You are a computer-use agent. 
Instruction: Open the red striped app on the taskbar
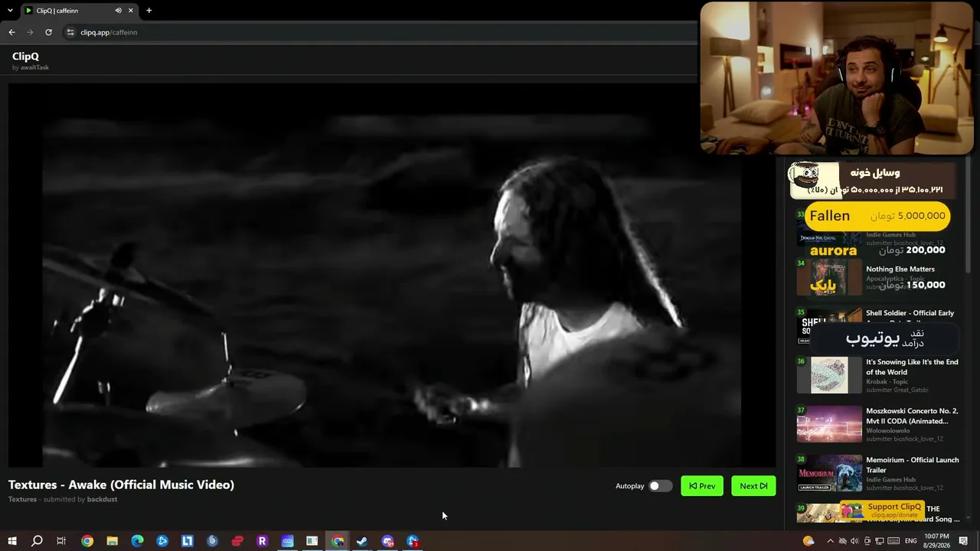237,541
